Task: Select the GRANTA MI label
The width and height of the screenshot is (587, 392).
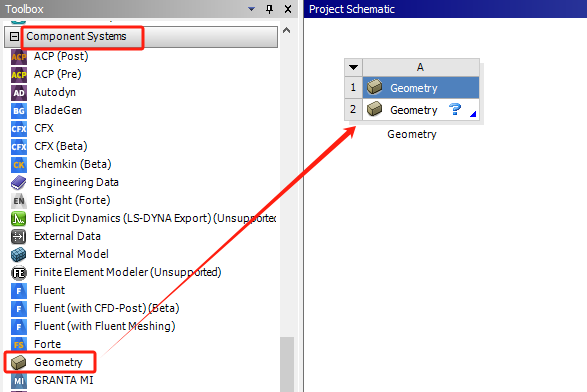Action: pos(63,380)
